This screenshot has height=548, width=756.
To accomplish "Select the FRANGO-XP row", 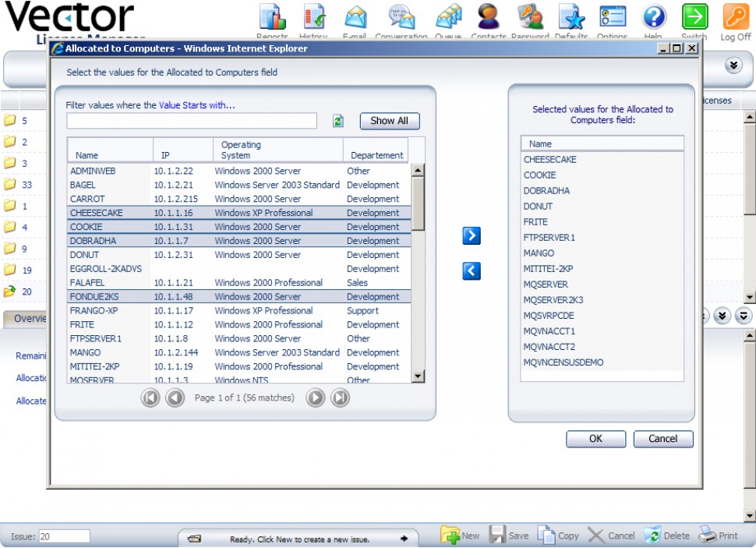I will [239, 311].
